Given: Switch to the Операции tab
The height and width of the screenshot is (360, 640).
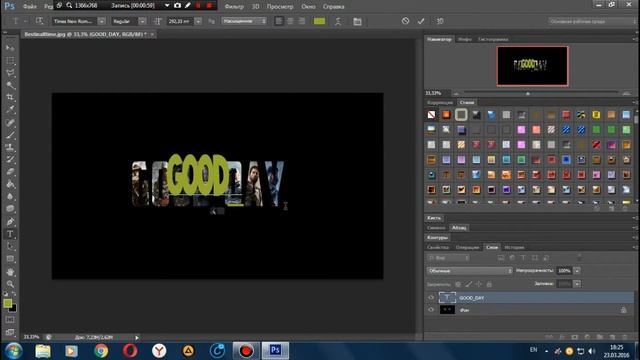Looking at the screenshot, I should (467, 247).
